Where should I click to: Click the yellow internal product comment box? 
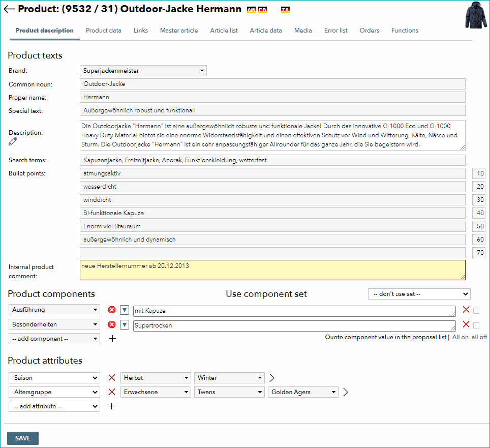[x=272, y=270]
